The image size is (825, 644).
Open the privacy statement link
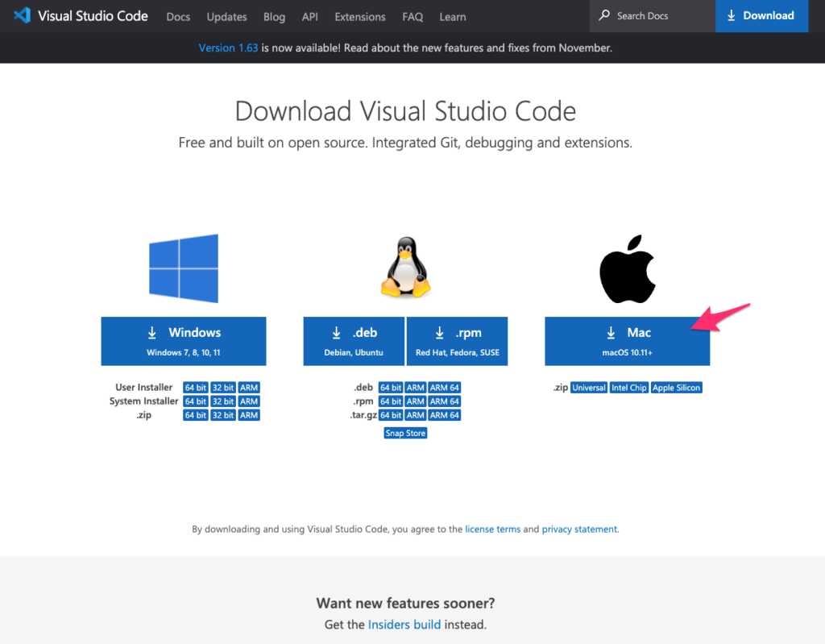click(x=579, y=529)
